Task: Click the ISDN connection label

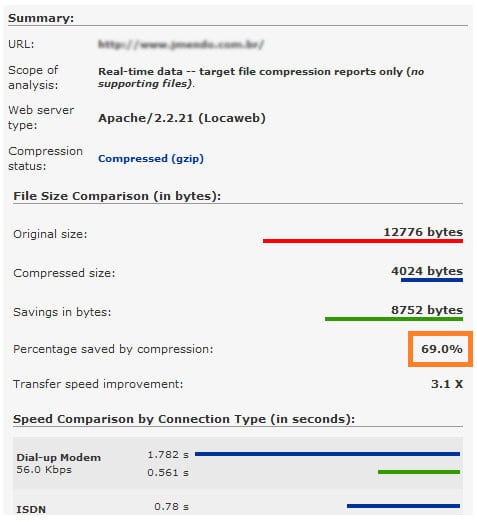Action: (31, 509)
